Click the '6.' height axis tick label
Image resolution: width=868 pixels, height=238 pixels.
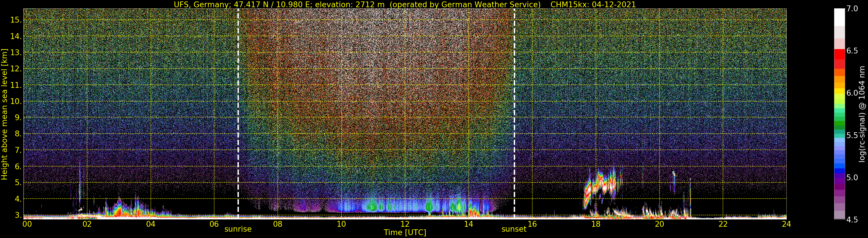[18, 166]
